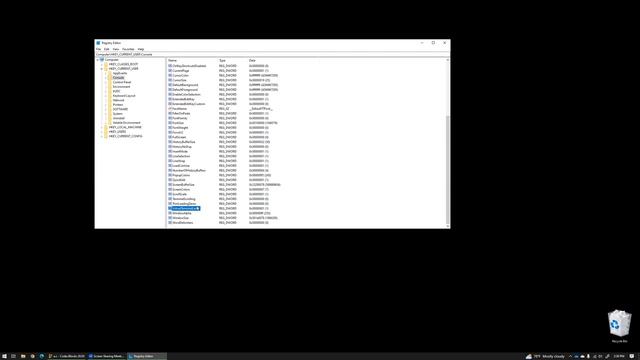Click the registry path address bar
640x360 pixels.
tap(272, 54)
